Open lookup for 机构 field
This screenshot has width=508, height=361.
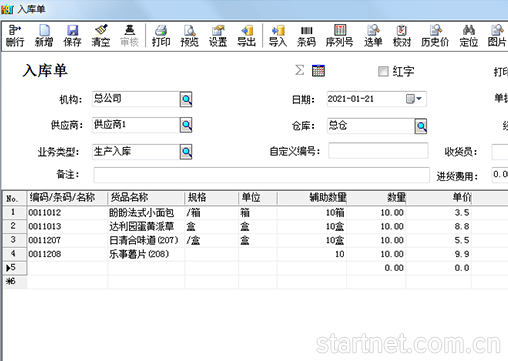[186, 99]
